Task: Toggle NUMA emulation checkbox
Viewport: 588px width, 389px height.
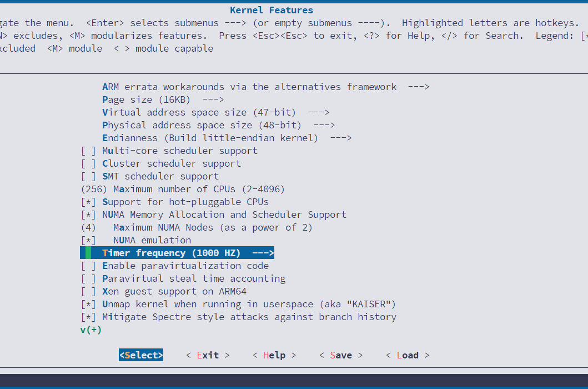Action: [88, 240]
